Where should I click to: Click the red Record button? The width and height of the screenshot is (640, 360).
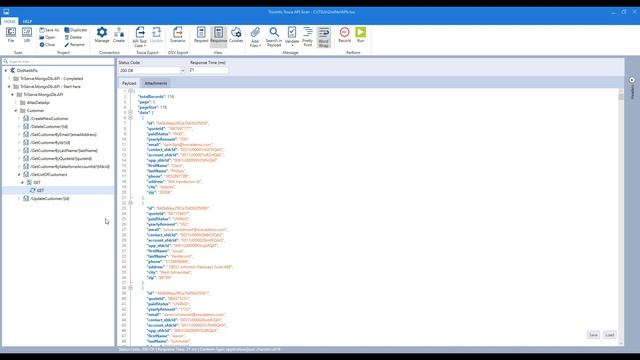[x=344, y=35]
